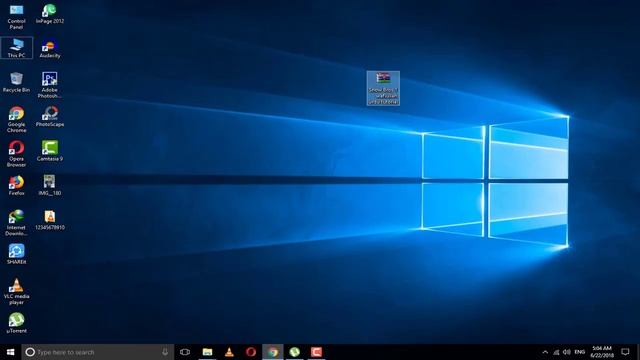
Task: Open the Control Panel desktop icon
Action: 16,16
